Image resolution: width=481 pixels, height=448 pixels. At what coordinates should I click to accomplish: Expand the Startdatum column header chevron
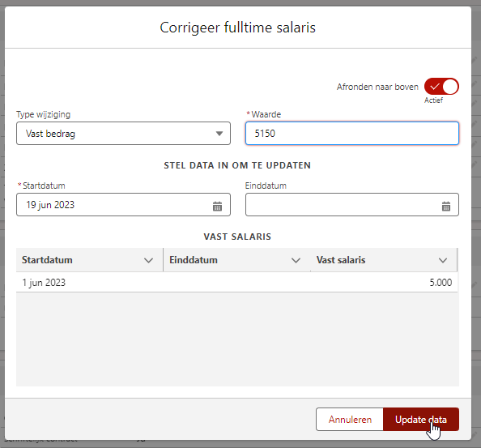tap(148, 261)
